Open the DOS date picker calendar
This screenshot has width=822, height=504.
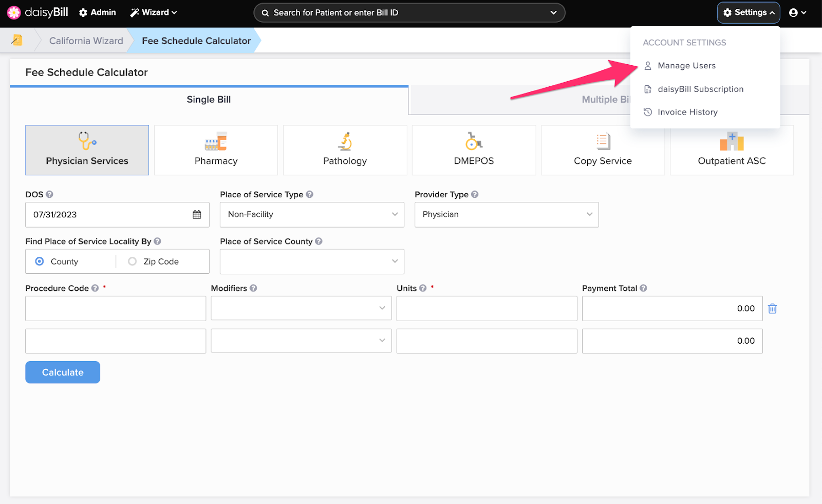(x=196, y=214)
